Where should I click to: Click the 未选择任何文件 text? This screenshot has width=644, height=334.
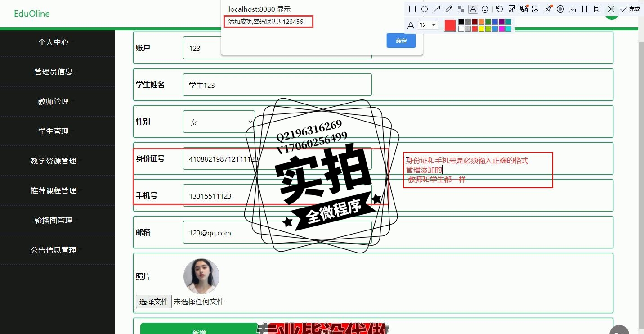[199, 302]
